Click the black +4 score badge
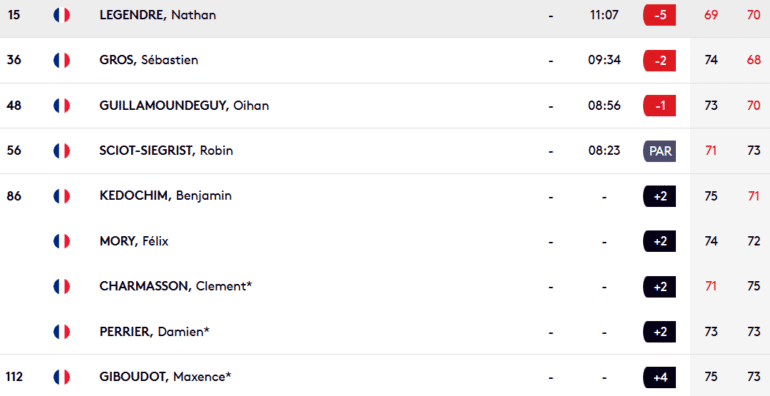The height and width of the screenshot is (396, 770). tap(660, 377)
